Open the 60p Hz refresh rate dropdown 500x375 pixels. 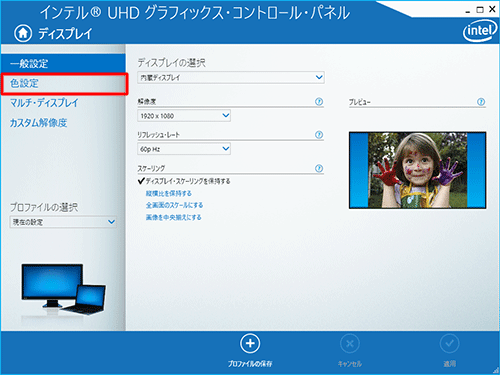pos(184,149)
